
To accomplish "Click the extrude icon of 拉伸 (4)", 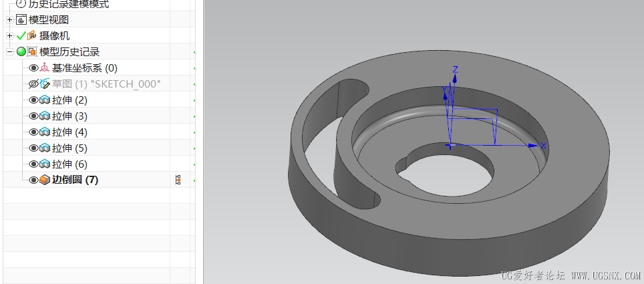I will pyautogui.click(x=45, y=132).
